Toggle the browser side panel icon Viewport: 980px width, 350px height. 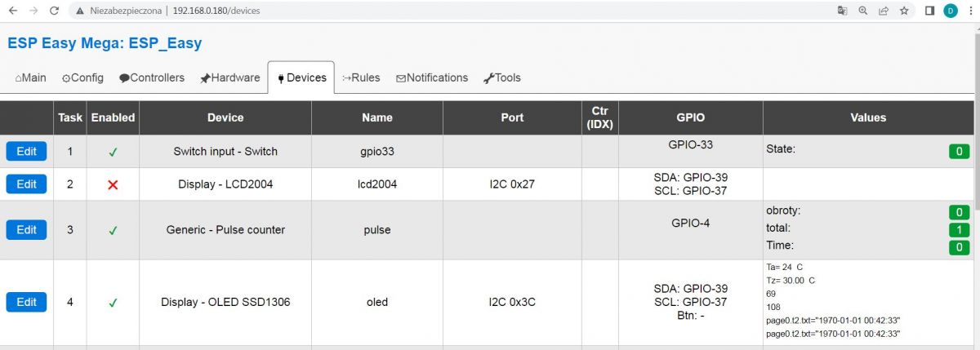(x=929, y=11)
